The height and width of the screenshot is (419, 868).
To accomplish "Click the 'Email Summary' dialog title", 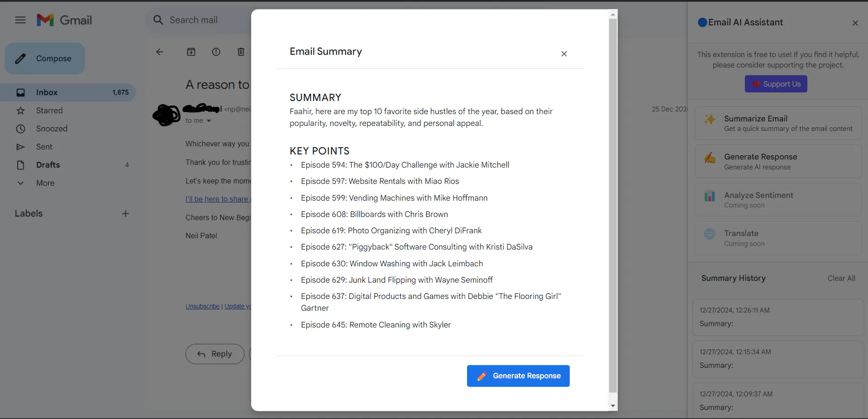I will (x=326, y=52).
